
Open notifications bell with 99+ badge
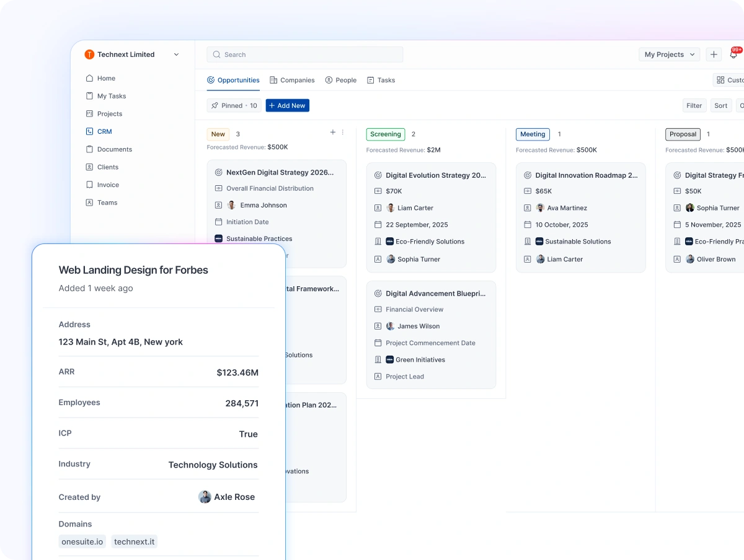point(733,55)
